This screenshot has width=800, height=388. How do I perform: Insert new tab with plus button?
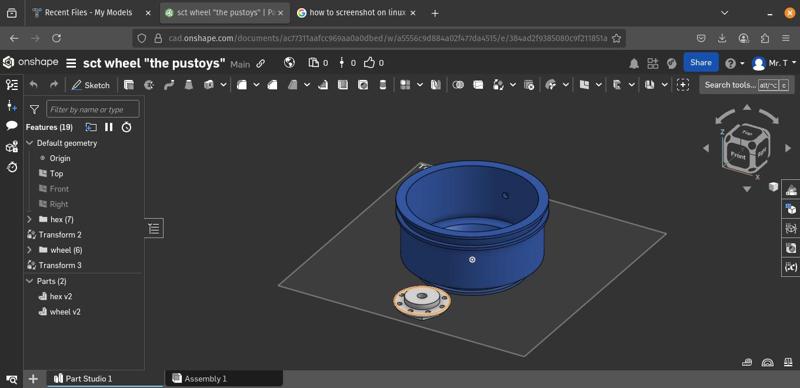(33, 379)
